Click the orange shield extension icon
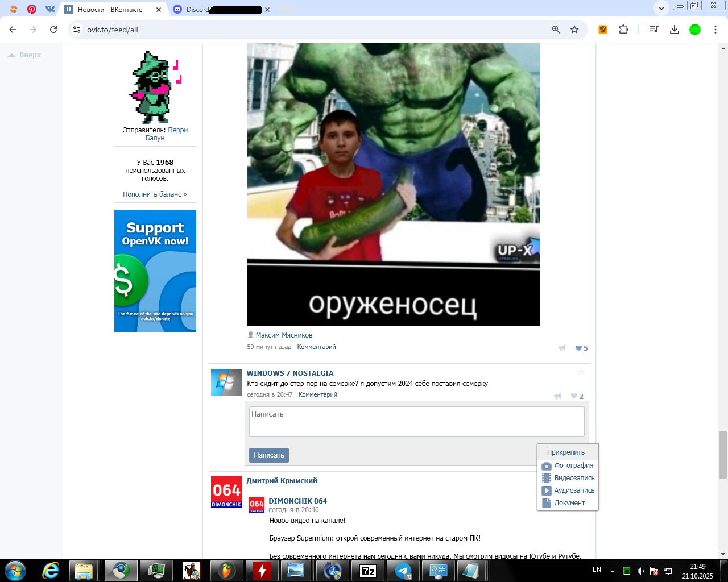This screenshot has height=582, width=728. click(x=603, y=30)
